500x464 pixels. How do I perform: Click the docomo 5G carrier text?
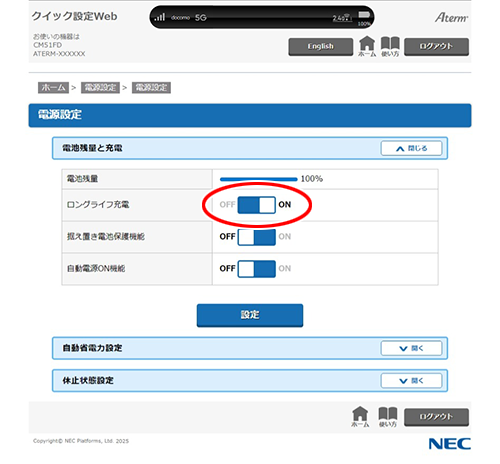pos(189,17)
